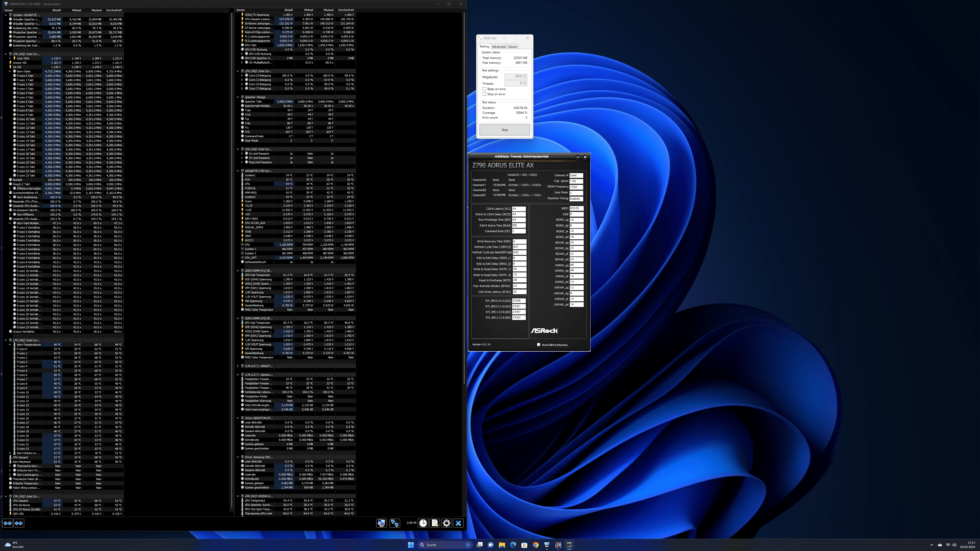Image resolution: width=980 pixels, height=551 pixels.
Task: Collapse System: GIGABYTE sensor group
Action: 6,15
